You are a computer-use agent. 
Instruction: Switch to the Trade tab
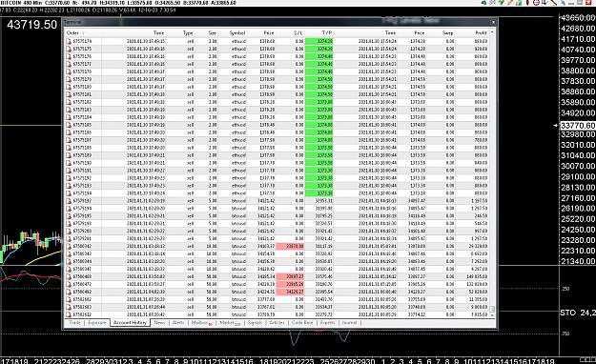[75, 323]
